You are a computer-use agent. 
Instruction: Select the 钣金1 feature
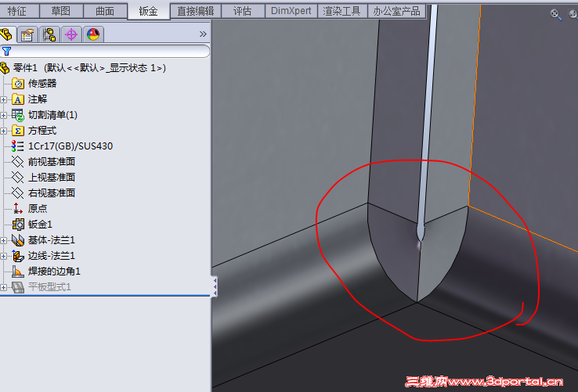click(x=40, y=225)
